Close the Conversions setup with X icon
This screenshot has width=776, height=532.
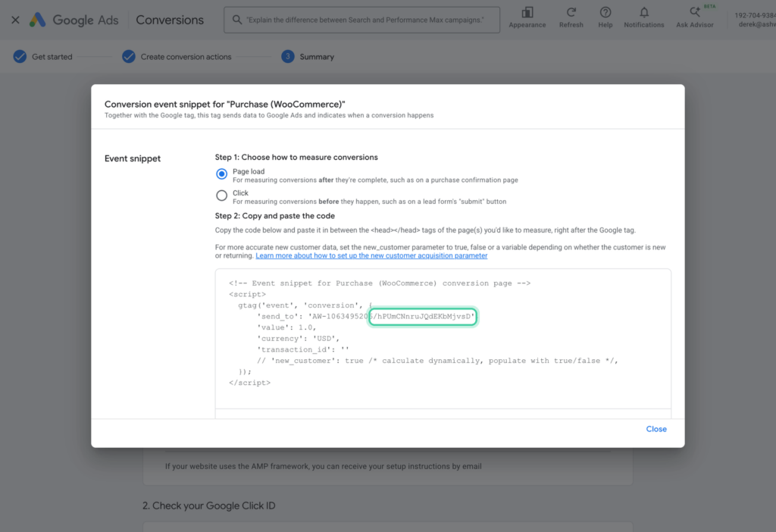pyautogui.click(x=15, y=20)
